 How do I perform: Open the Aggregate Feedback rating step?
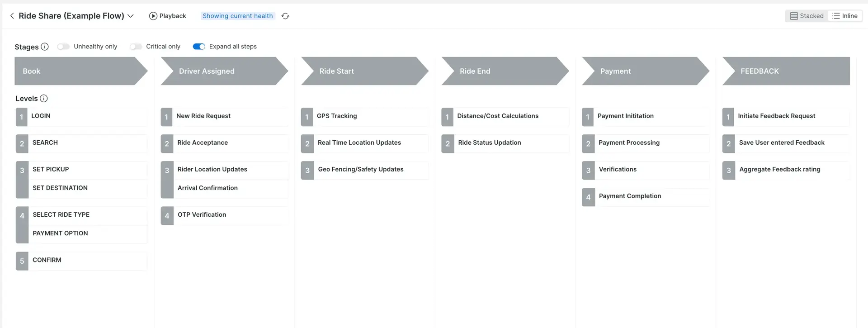point(787,170)
